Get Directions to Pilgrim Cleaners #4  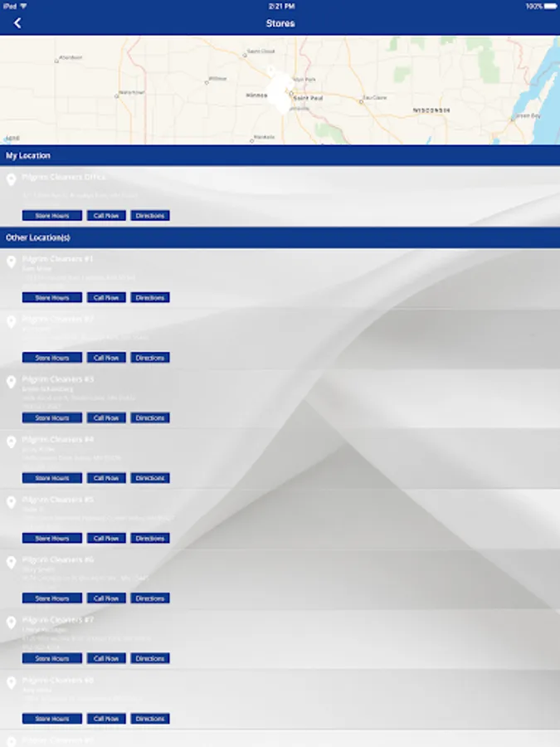tap(150, 478)
